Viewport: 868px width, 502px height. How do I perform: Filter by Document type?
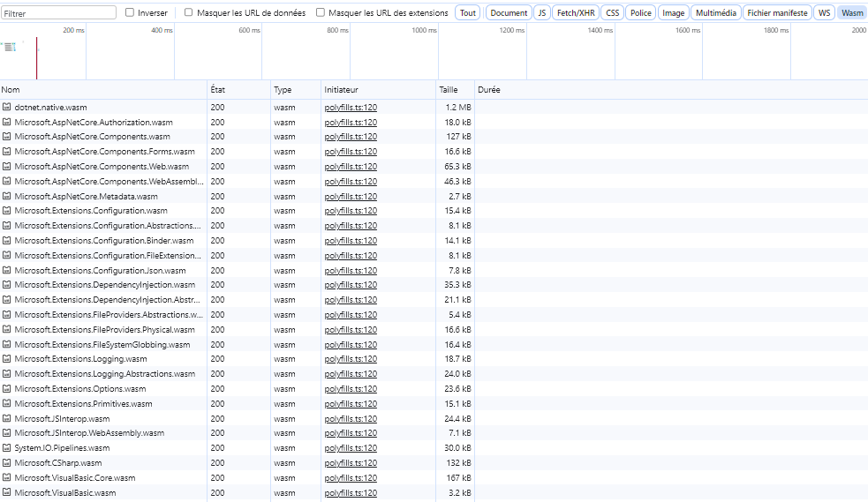[x=509, y=12]
